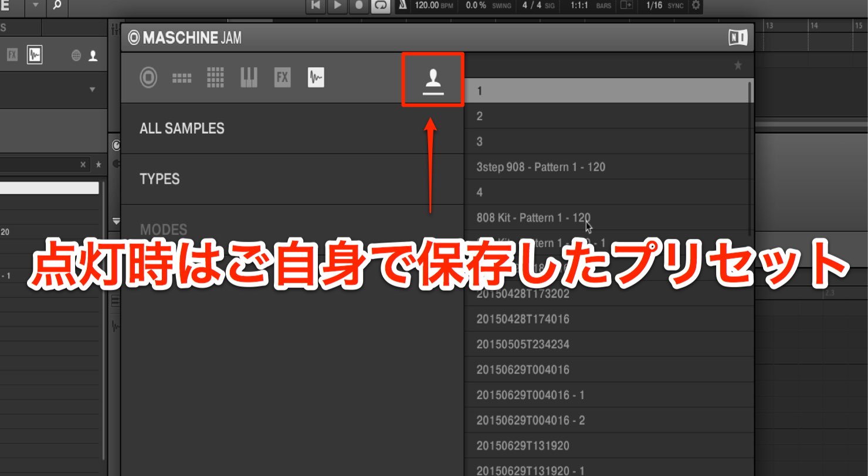The image size is (868, 476).
Task: Toggle the Loop button in transport
Action: click(381, 5)
